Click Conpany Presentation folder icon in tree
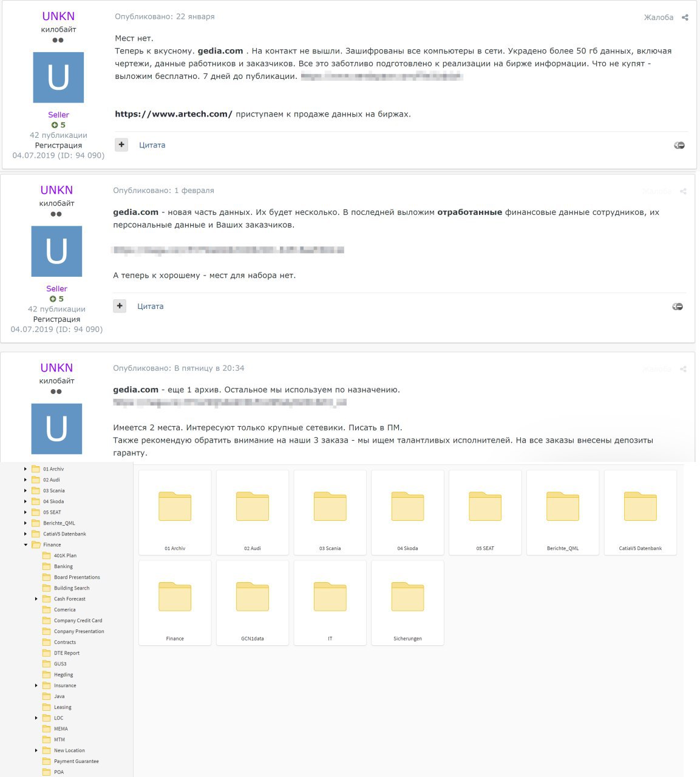 click(x=47, y=631)
